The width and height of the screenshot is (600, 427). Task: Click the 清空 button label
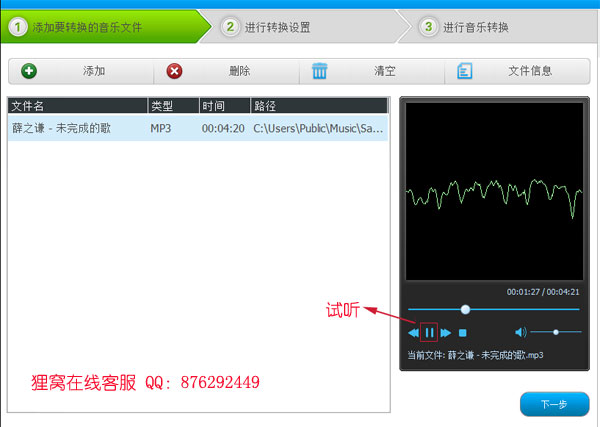coord(385,71)
